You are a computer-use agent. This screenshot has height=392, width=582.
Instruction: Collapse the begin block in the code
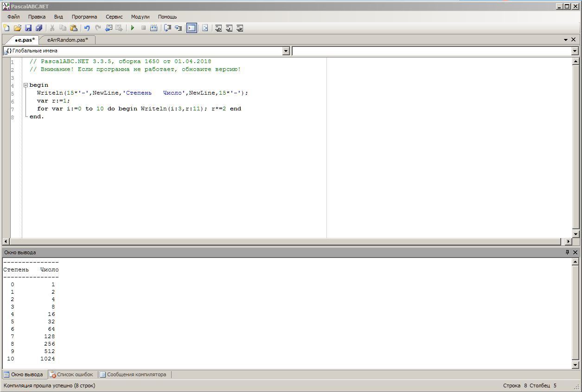26,85
